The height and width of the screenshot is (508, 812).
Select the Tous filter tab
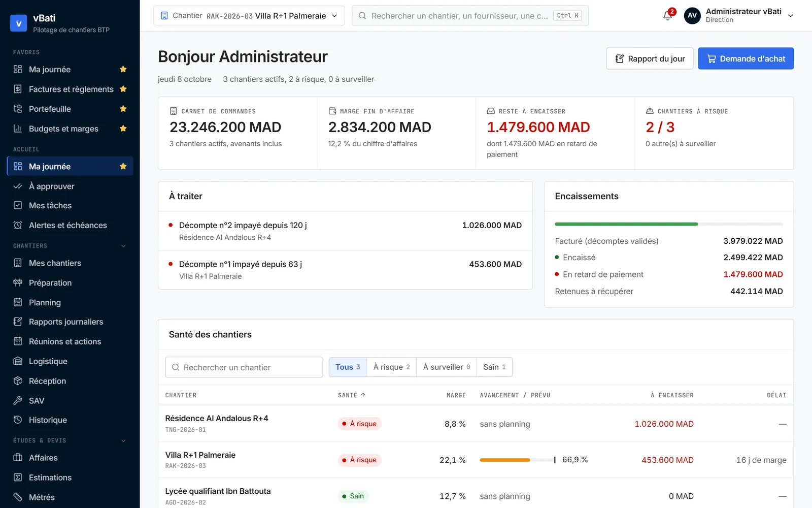click(348, 367)
